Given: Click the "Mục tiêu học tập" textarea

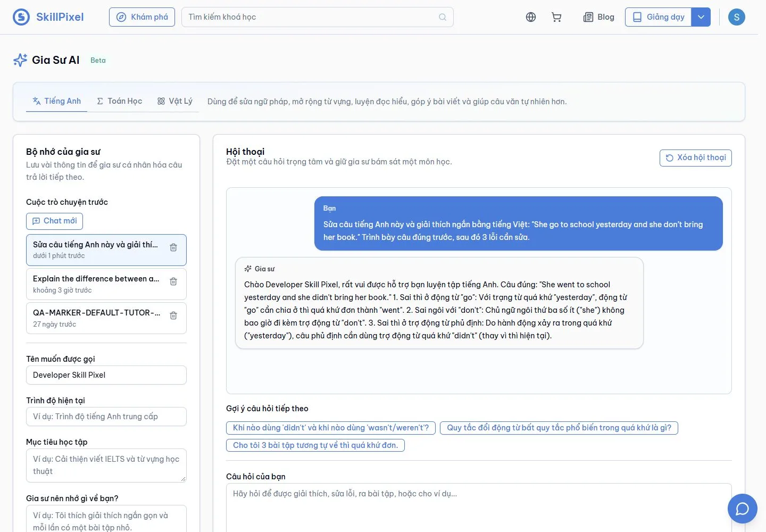Looking at the screenshot, I should pyautogui.click(x=106, y=465).
